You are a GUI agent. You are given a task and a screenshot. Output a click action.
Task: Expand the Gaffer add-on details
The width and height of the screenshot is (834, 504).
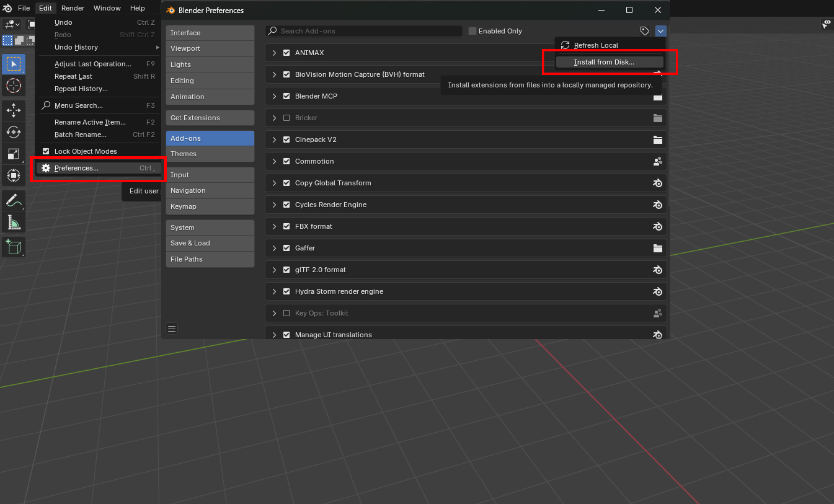point(274,248)
